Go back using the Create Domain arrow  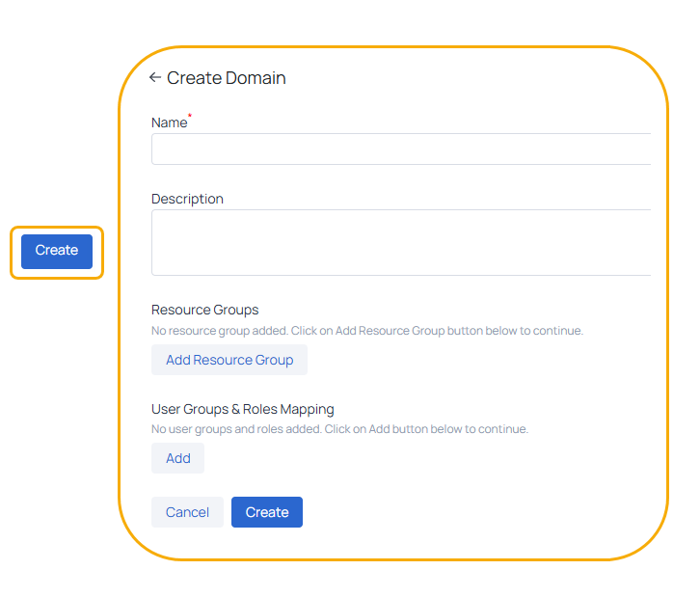pos(155,78)
